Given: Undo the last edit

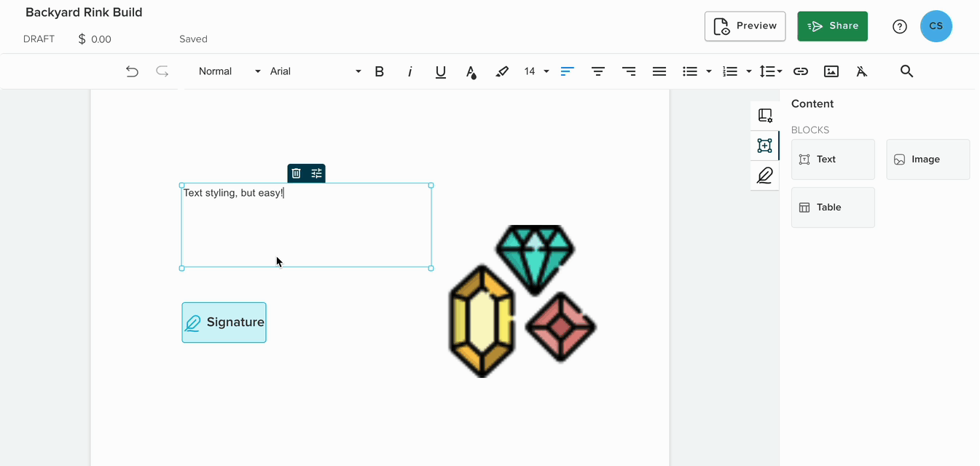Looking at the screenshot, I should tap(132, 71).
